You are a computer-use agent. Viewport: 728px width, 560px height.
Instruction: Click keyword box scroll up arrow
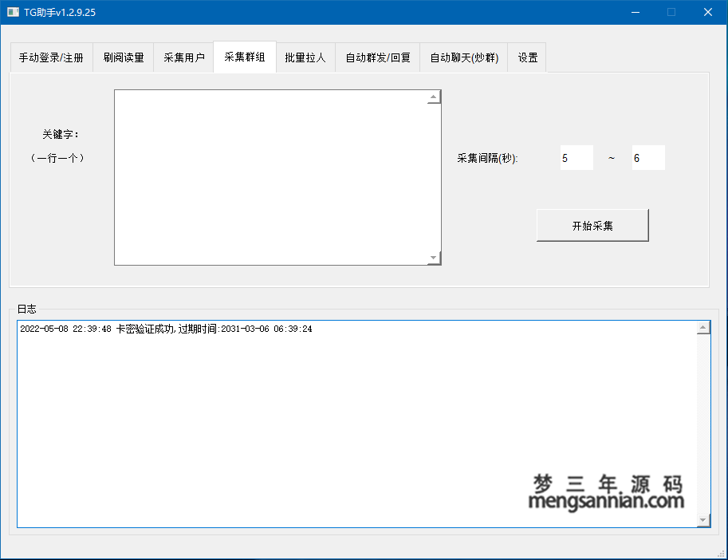tap(434, 97)
